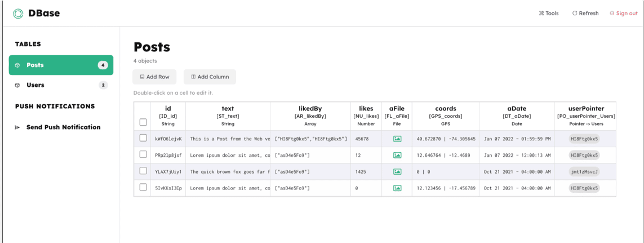Select the Posts table in sidebar

(x=61, y=65)
